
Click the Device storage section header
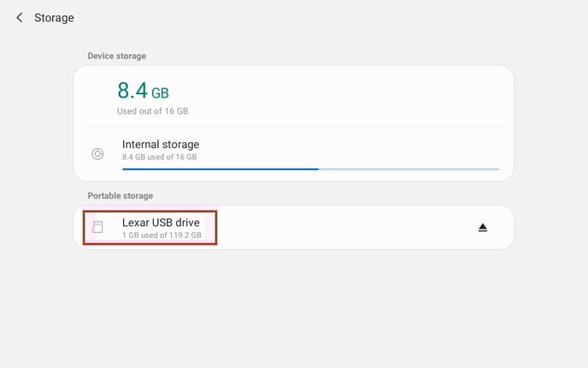coord(116,56)
